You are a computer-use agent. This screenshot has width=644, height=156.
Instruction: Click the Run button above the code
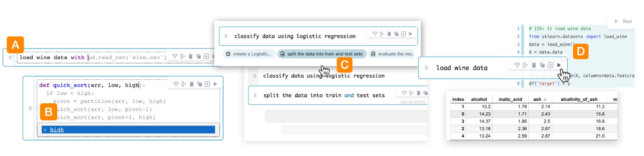pos(623,21)
